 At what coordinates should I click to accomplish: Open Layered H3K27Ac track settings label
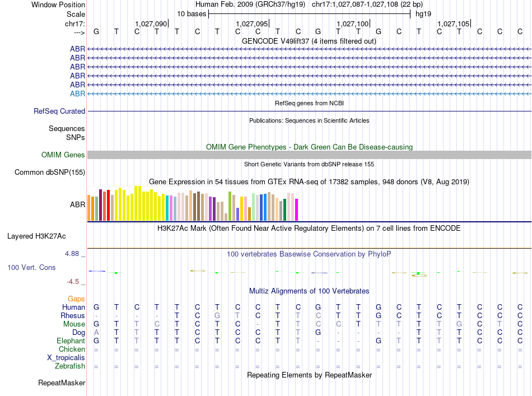point(36,236)
